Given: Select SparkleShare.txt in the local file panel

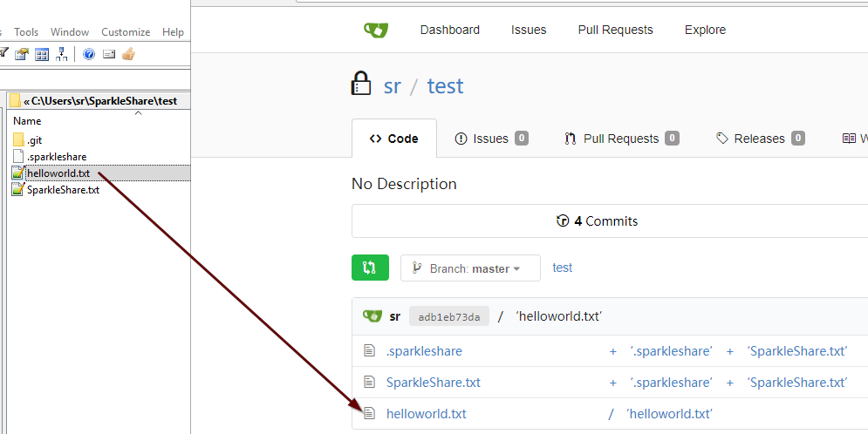Looking at the screenshot, I should (63, 190).
